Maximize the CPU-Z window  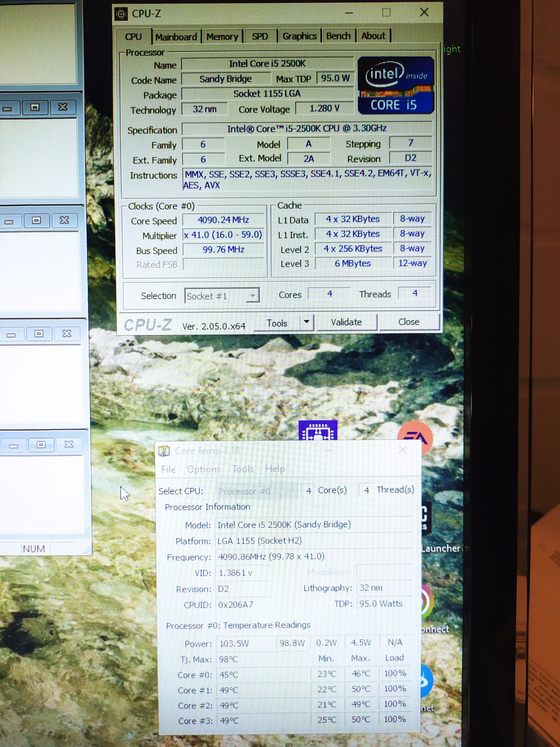point(386,13)
